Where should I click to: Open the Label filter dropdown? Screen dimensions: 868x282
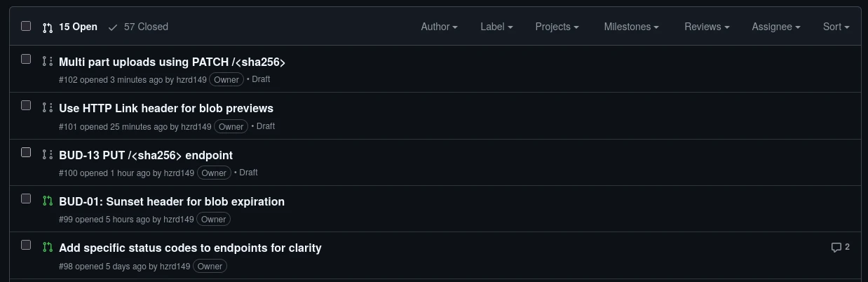click(496, 27)
